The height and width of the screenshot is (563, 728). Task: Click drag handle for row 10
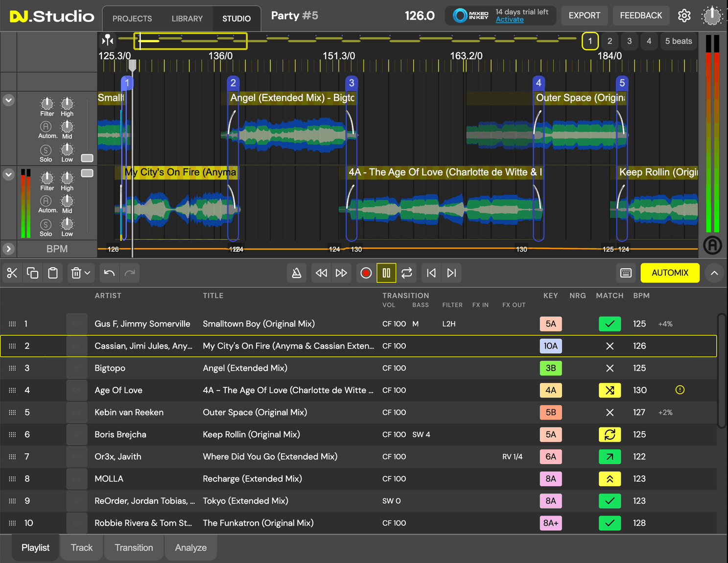coord(12,523)
